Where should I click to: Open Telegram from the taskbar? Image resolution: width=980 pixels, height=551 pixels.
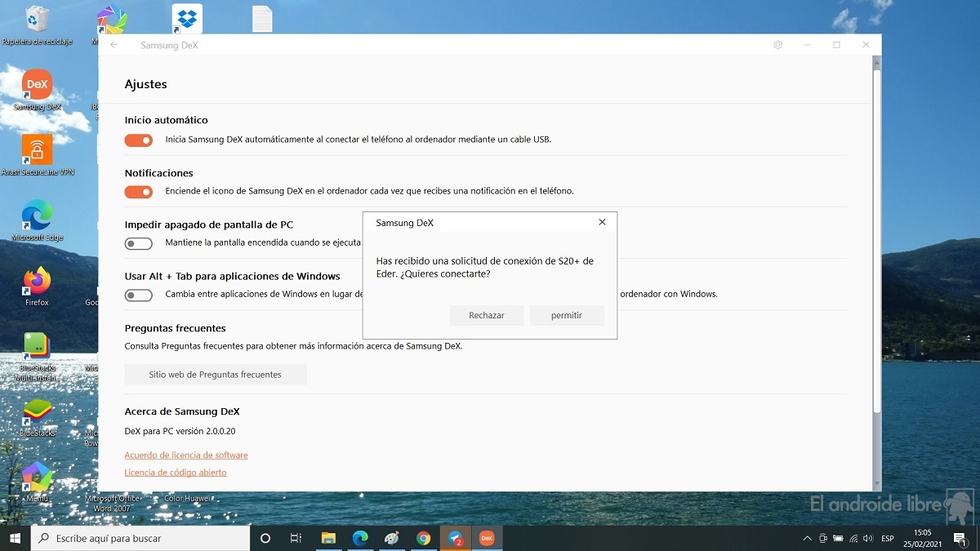(455, 538)
